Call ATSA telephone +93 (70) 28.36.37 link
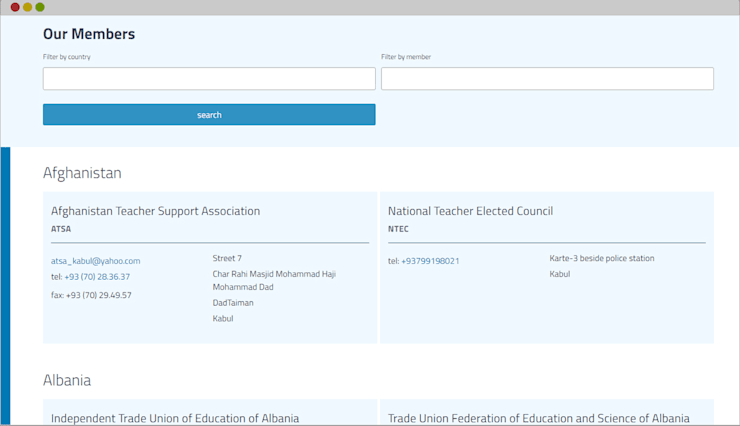Screen dimensions: 740x426 (97, 277)
